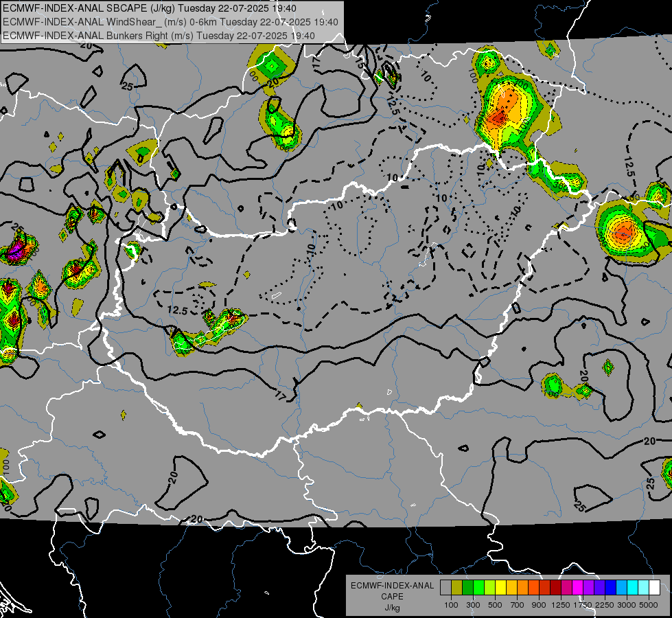Click the 500 legend scale value
Screen dimensions: 672x618
point(495,605)
